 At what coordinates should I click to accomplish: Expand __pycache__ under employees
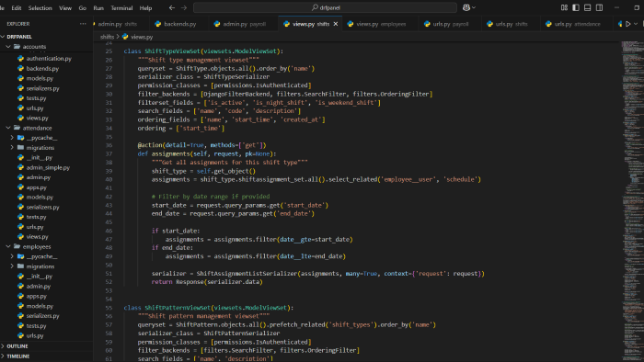(x=46, y=256)
